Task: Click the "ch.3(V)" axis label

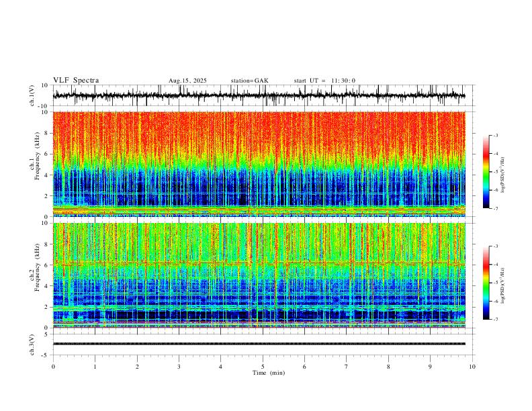Action: click(x=32, y=345)
